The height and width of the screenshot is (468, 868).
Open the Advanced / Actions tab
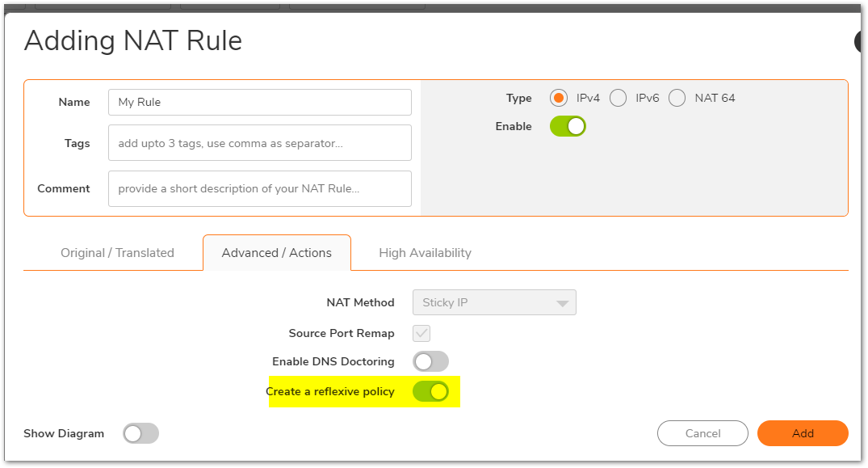tap(277, 253)
